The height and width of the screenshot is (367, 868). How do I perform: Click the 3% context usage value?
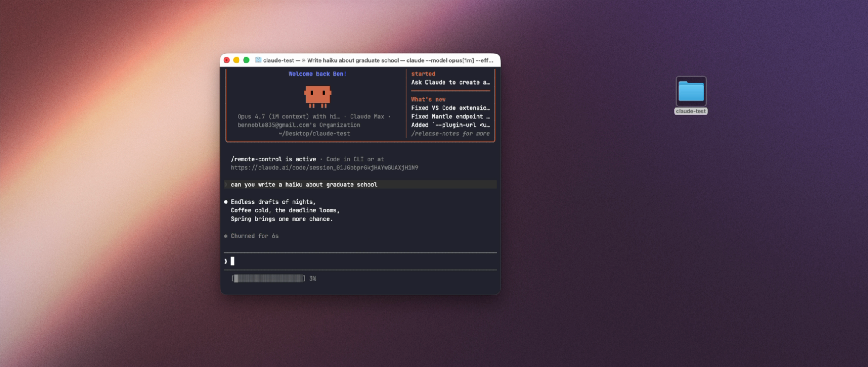[313, 278]
